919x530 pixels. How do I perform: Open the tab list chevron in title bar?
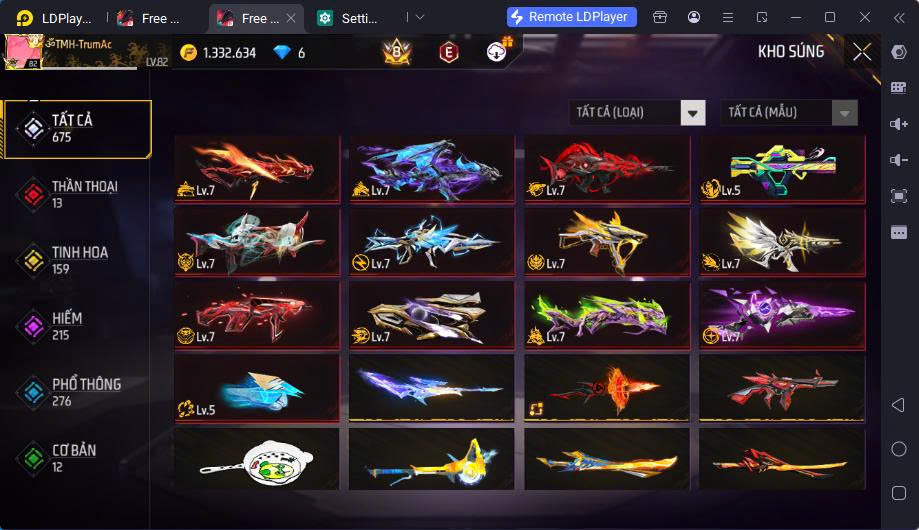tap(420, 17)
